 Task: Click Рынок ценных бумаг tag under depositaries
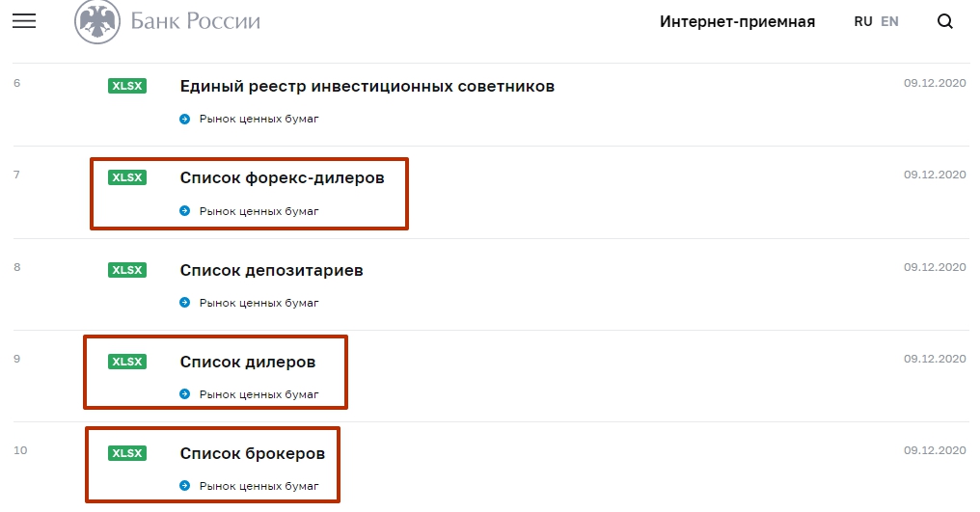(x=259, y=303)
